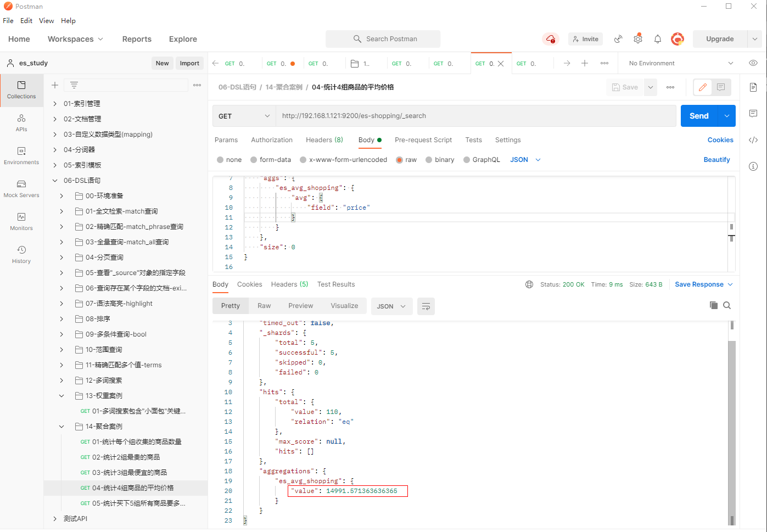Choose the GraphQL body option
Viewport: 767px width, 532px height.
point(467,160)
